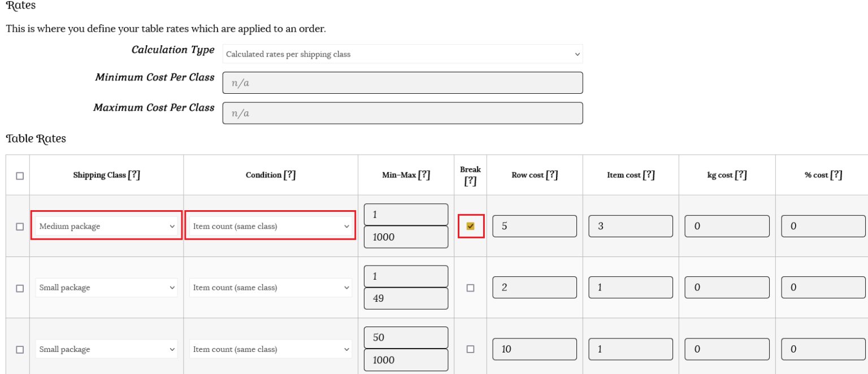Click the Minimum Cost Per Class field
Viewport: 868px width, 374px height.
[402, 83]
